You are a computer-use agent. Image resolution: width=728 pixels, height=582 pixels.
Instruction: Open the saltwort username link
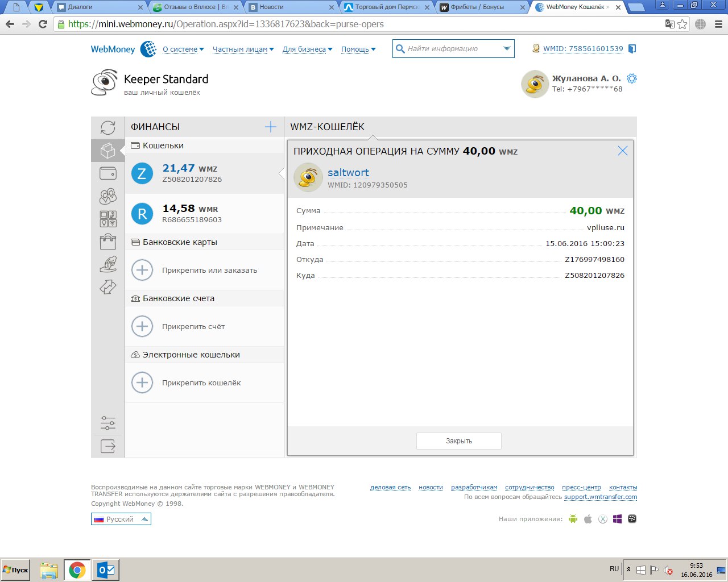tap(348, 172)
